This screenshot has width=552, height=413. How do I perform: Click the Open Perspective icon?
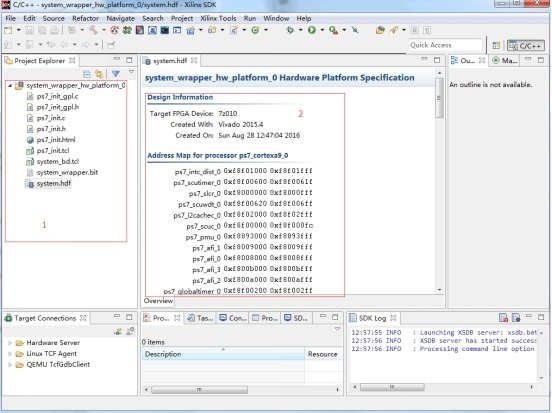[496, 45]
